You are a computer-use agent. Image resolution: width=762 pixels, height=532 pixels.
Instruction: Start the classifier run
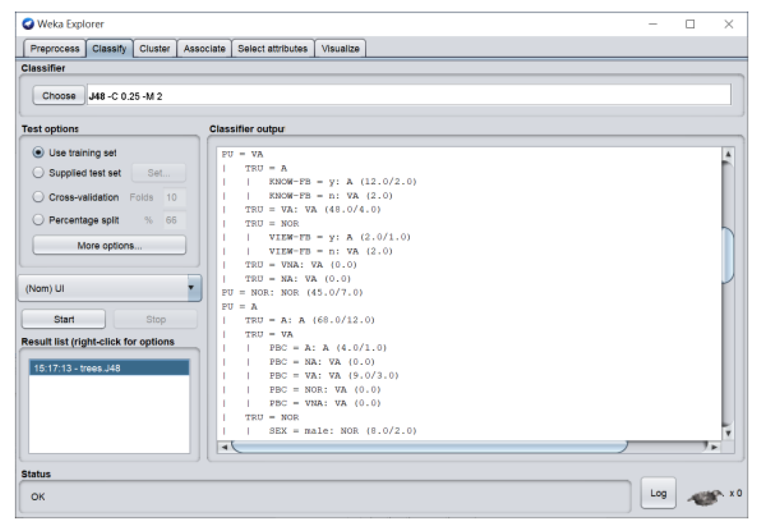tap(64, 319)
